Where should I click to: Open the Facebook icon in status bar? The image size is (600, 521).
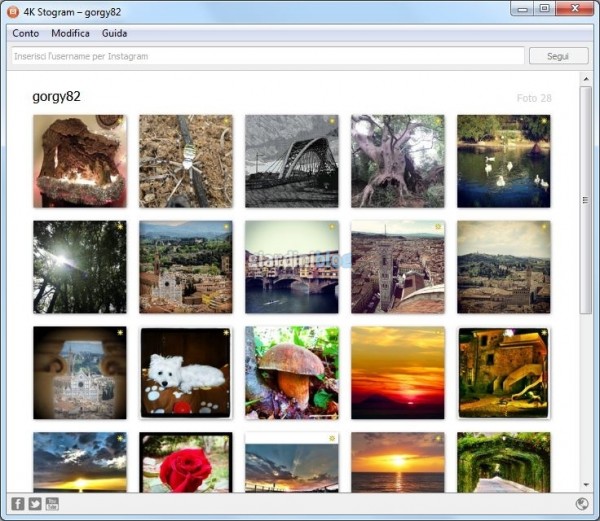tap(17, 503)
